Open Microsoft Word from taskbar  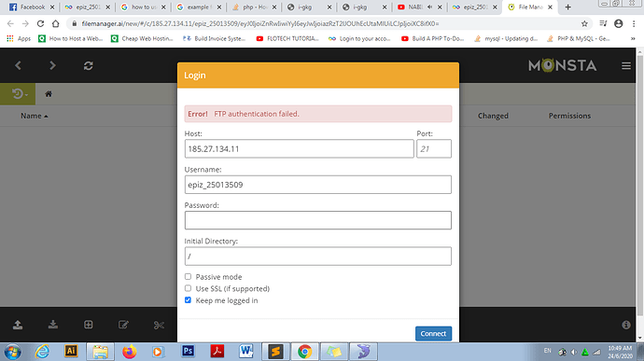[246, 352]
